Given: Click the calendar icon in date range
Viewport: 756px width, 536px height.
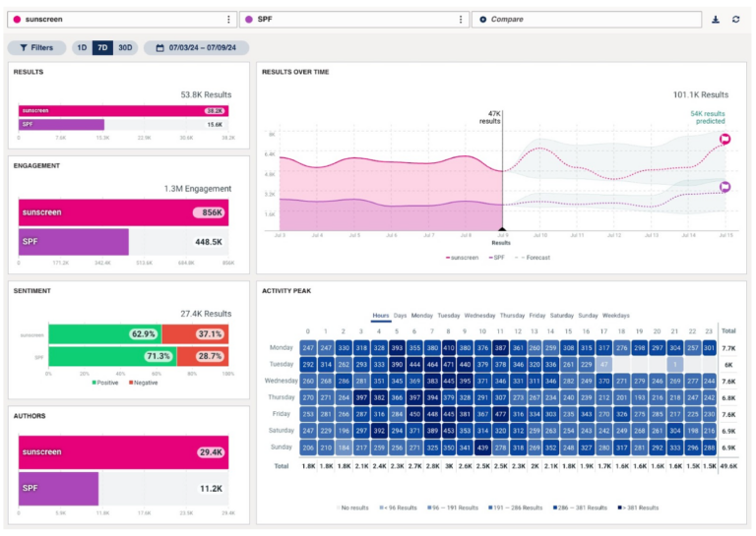Looking at the screenshot, I should pyautogui.click(x=158, y=47).
